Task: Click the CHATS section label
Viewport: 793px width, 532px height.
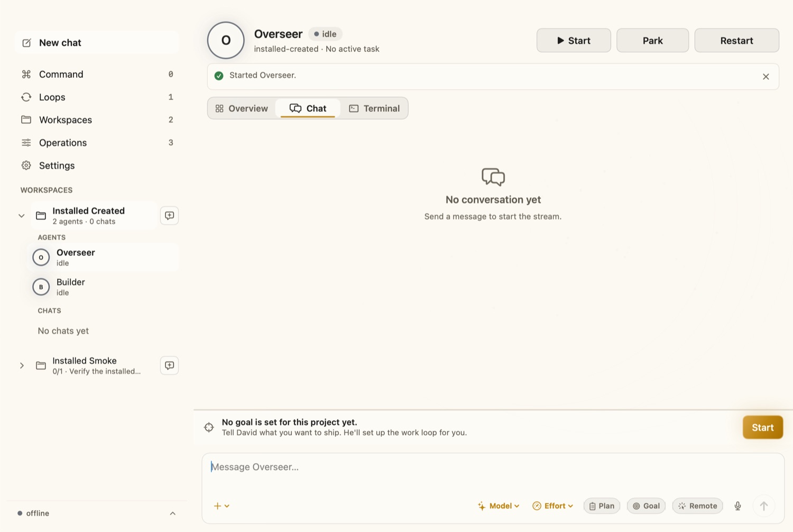Action: [x=49, y=311]
